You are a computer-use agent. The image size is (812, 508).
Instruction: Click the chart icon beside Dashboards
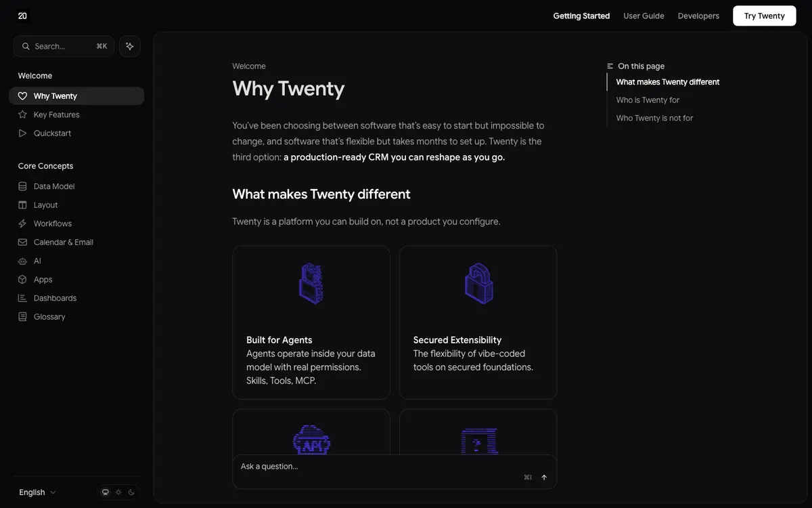tap(22, 298)
